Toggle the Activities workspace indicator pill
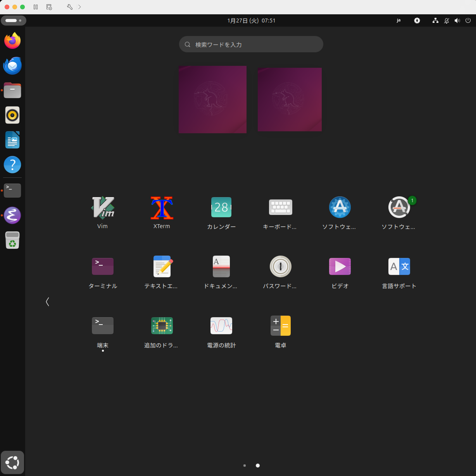 [x=13, y=21]
